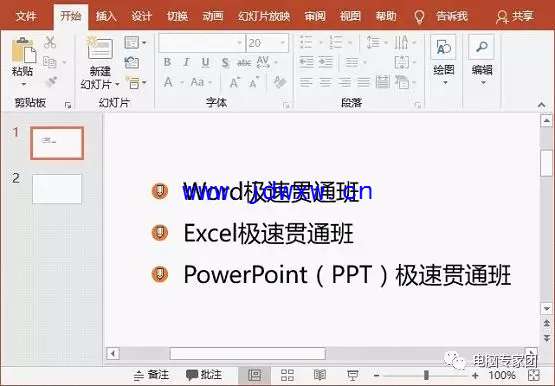Open the font size dropdown
The height and width of the screenshot is (386, 555).
pos(283,43)
